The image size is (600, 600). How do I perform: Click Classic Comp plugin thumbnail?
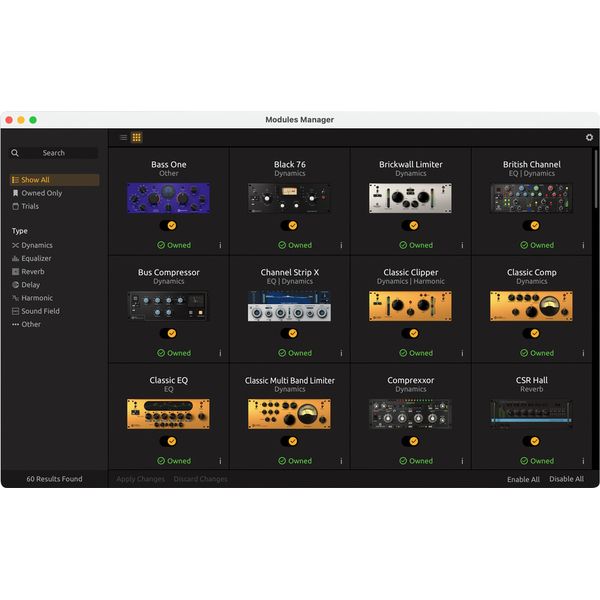tap(532, 306)
